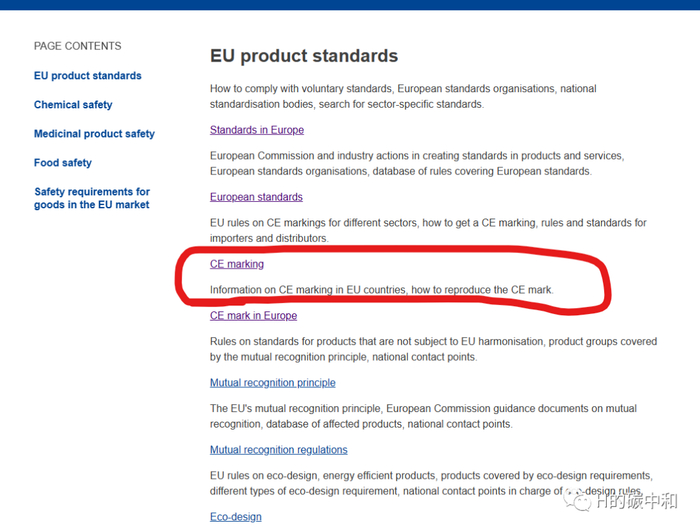Screen dimensions: 700x532
Task: Open the European standards link
Action: 256,197
